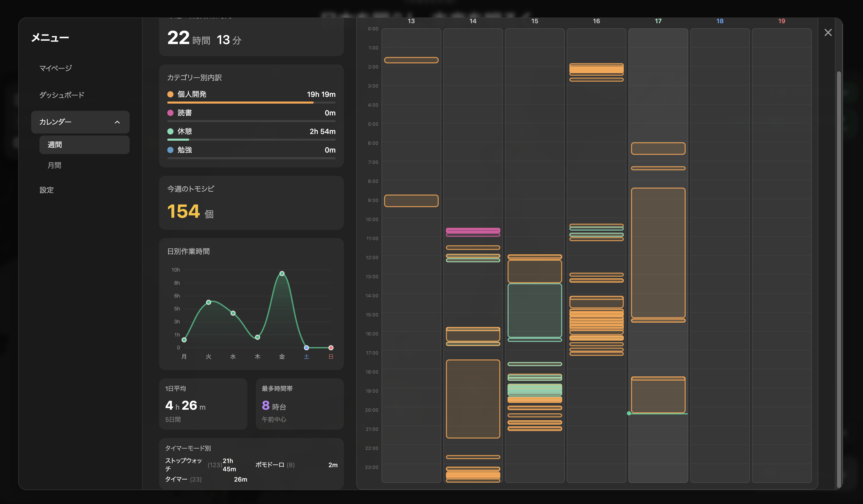Viewport: 863px width, 504px height.
Task: Click the current-time indicator dot on day 17
Action: point(629,414)
